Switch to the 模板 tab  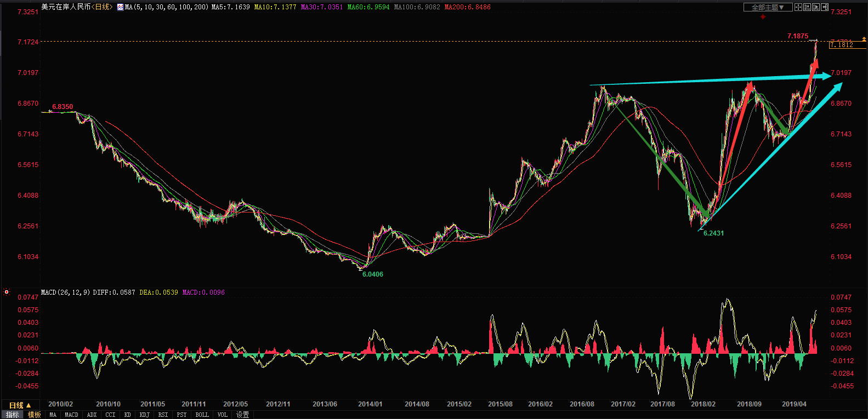(x=35, y=415)
